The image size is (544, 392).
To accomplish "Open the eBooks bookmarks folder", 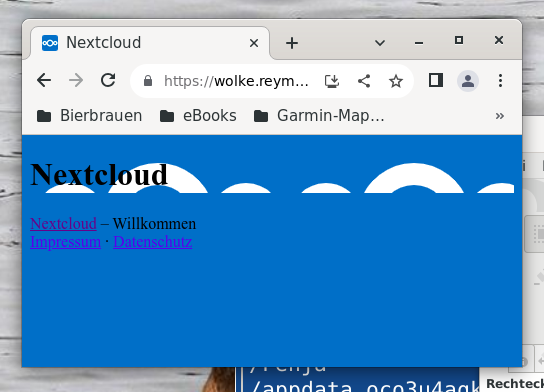I will 198,116.
